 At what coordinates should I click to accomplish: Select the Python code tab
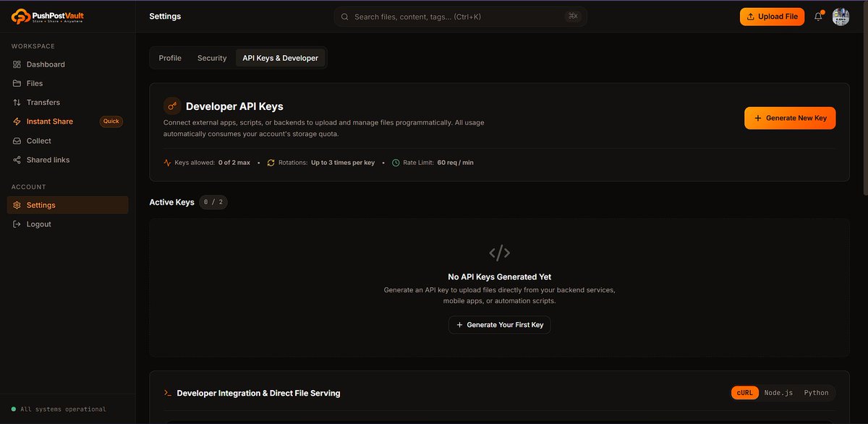[816, 393]
